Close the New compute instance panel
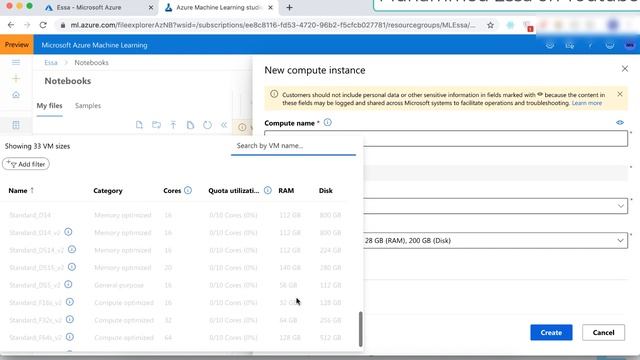640x360 pixels. coord(625,69)
